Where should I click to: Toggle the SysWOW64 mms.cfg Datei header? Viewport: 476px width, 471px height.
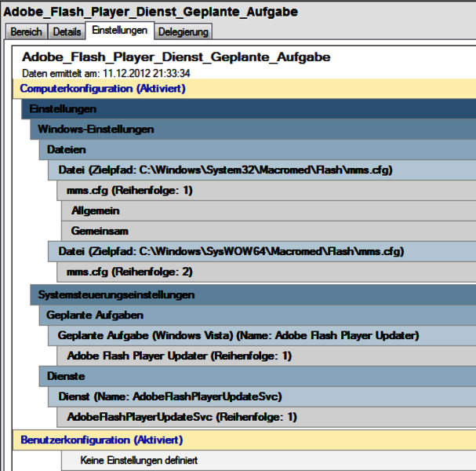click(262, 252)
